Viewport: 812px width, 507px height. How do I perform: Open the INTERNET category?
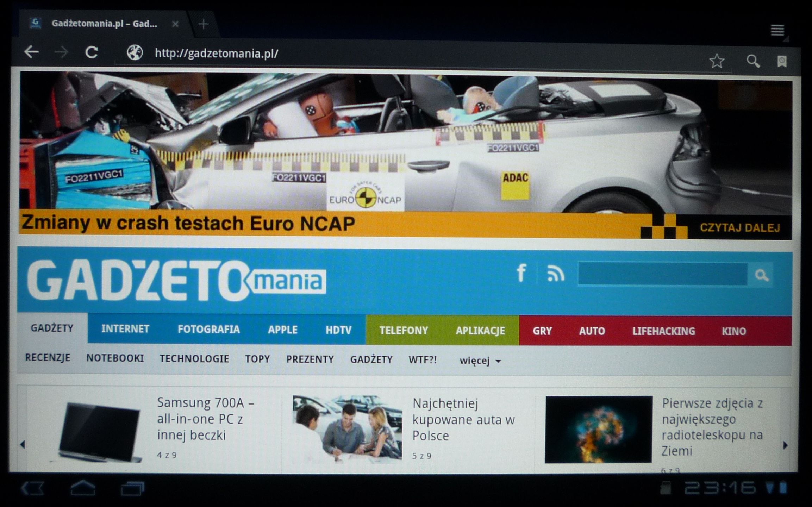pyautogui.click(x=125, y=329)
